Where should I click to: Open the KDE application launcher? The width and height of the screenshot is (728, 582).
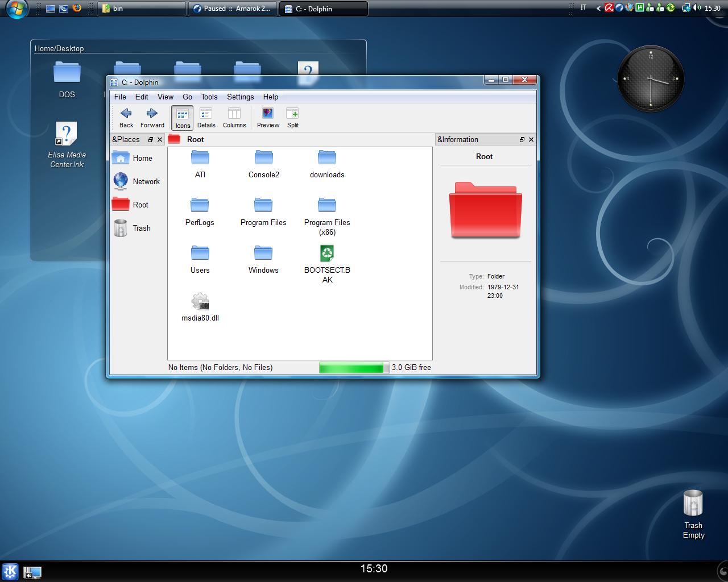click(10, 571)
